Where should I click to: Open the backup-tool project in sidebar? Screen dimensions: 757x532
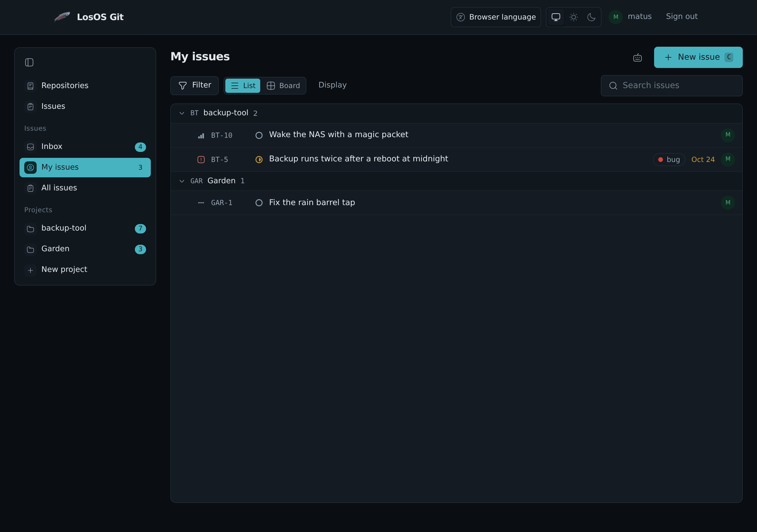pyautogui.click(x=85, y=228)
